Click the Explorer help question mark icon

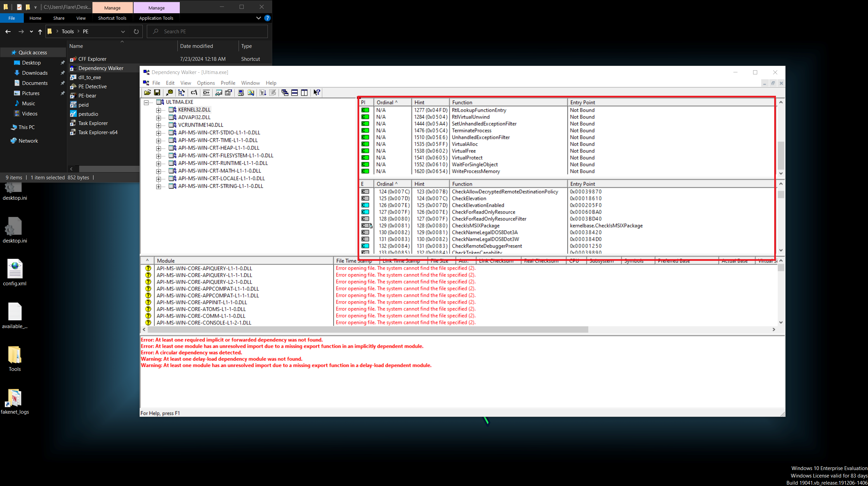tap(267, 18)
